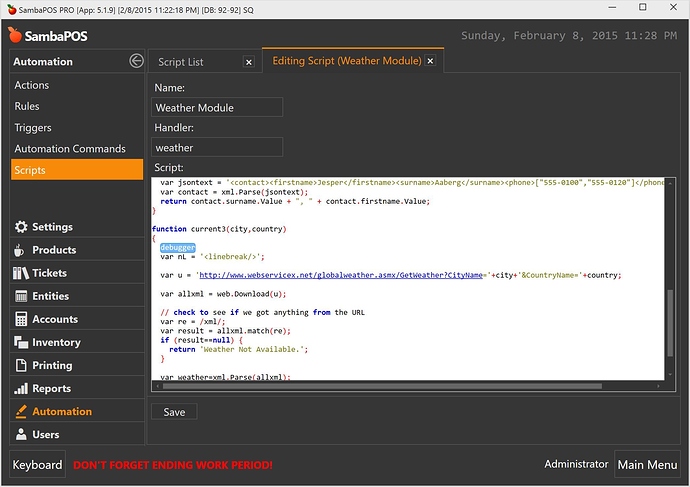Collapse Automation panel with back arrow
Screen dimensions: 690x487
pos(136,61)
